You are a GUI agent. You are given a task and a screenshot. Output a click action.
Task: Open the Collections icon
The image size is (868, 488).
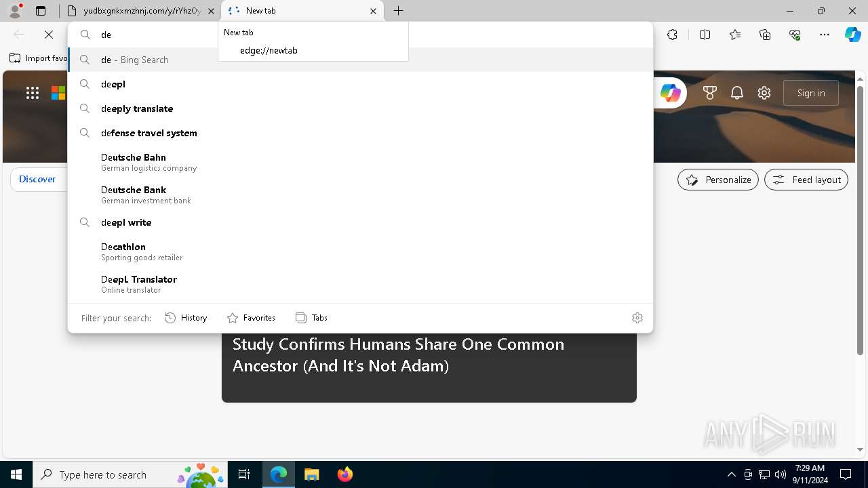tap(765, 35)
